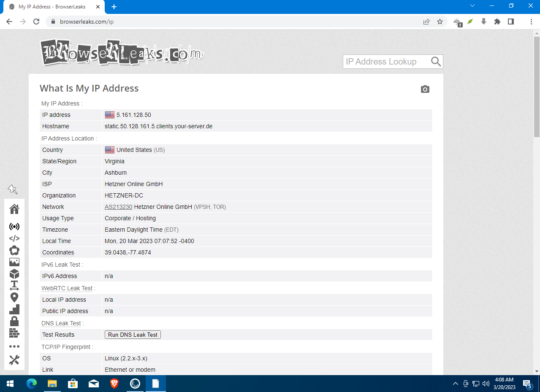Screen dimensions: 540x392
Task: Click the share this page icon
Action: tap(426, 22)
